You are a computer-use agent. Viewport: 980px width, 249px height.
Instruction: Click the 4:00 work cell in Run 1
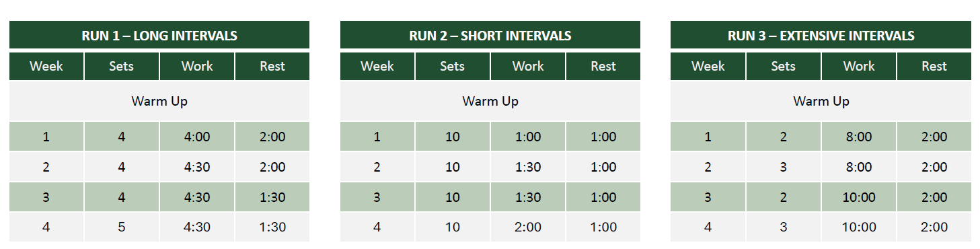[197, 137]
